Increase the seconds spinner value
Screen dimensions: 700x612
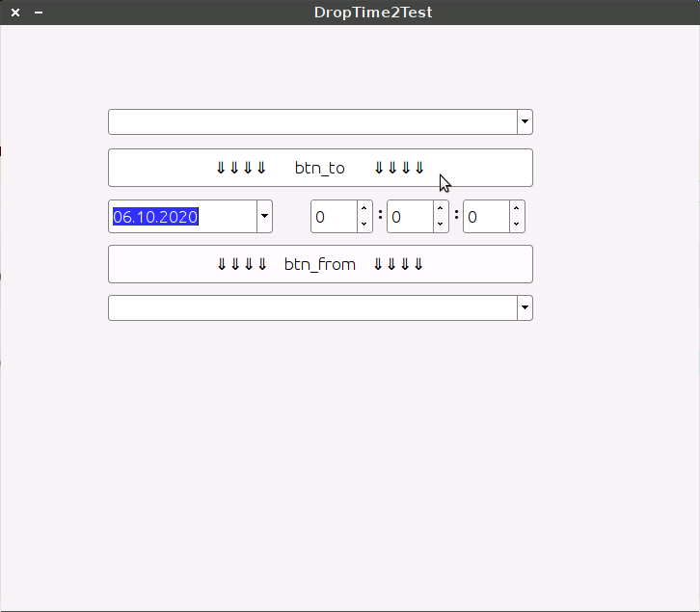pos(517,209)
